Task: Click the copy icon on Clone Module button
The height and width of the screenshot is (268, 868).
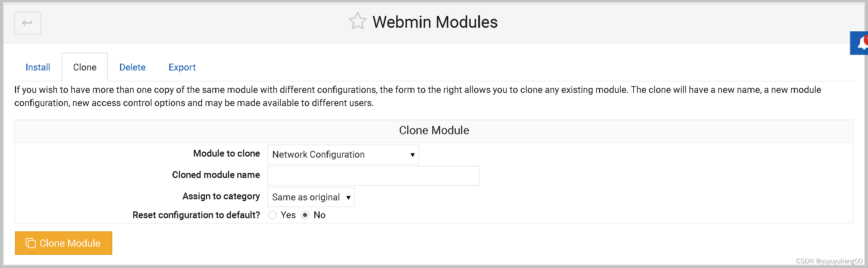Action: 31,243
